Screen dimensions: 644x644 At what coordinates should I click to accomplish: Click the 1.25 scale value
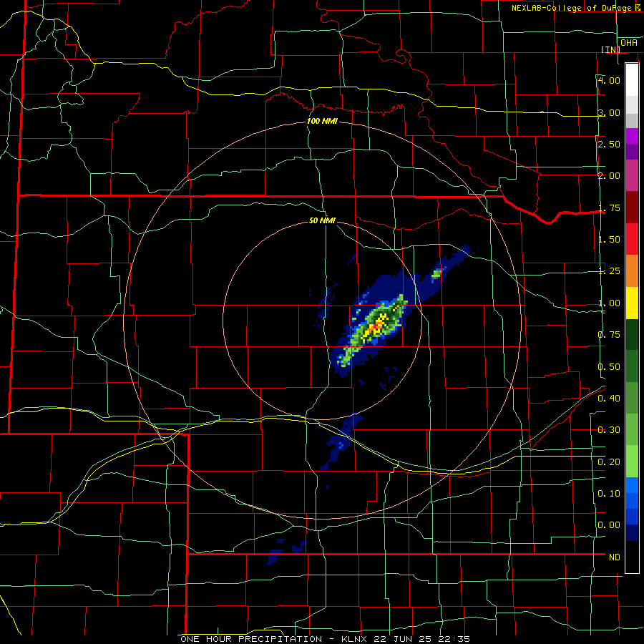[x=609, y=271]
